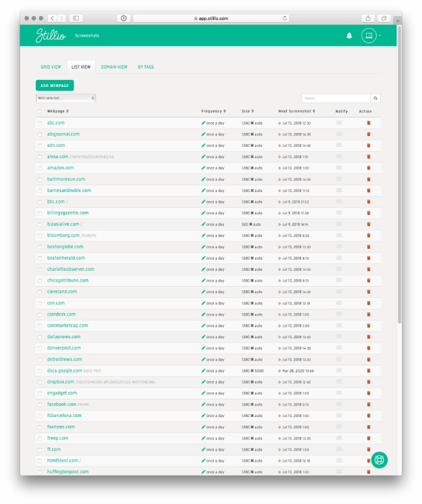422x504 pixels.
Task: Open the help lifebuoy chat icon
Action: 379,460
